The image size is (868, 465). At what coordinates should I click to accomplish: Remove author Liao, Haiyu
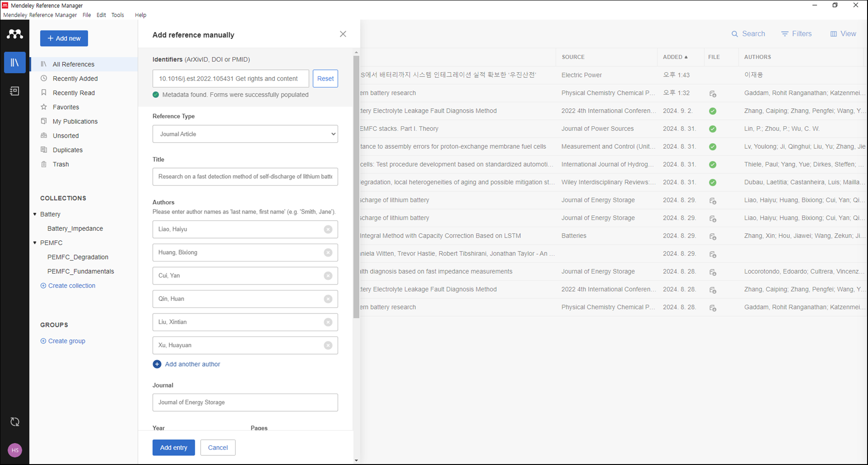(328, 229)
